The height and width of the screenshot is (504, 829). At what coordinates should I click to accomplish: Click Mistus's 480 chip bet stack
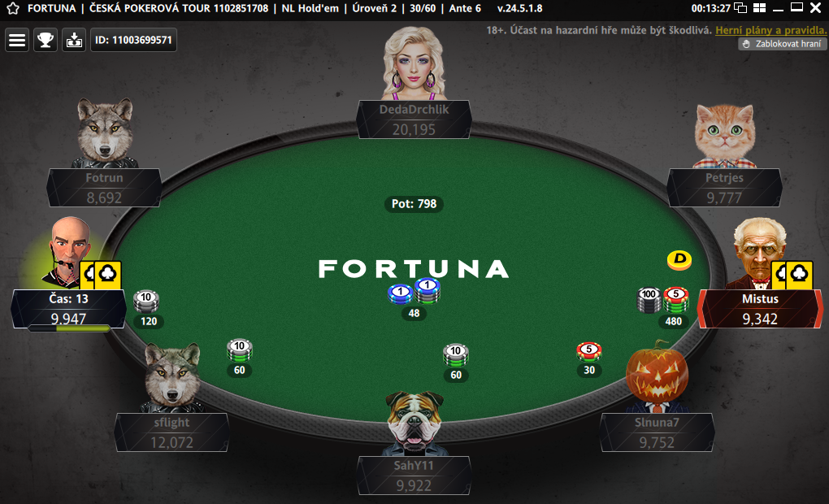click(x=663, y=307)
